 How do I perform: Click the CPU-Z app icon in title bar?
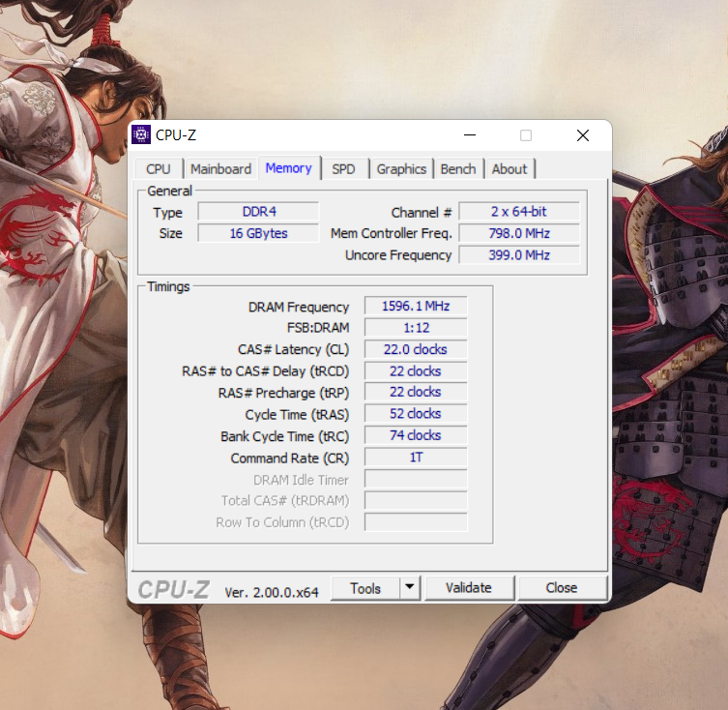tap(141, 134)
